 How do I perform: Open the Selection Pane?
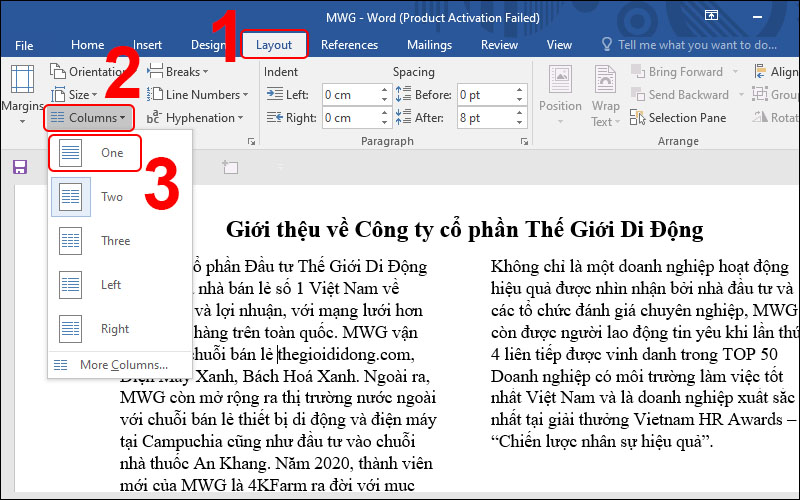[x=678, y=118]
